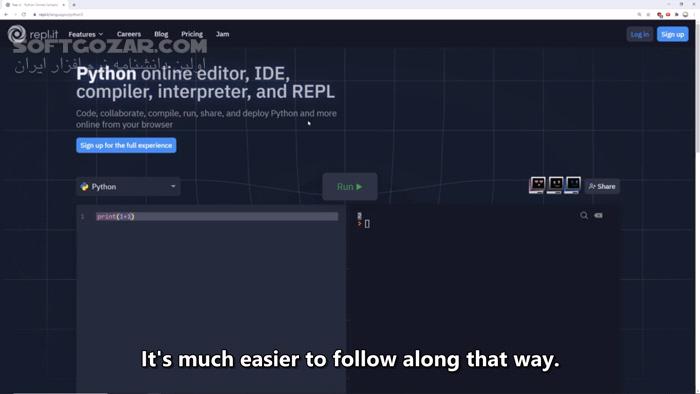Click Sign up for the full experience
This screenshot has width=700, height=394.
[126, 145]
